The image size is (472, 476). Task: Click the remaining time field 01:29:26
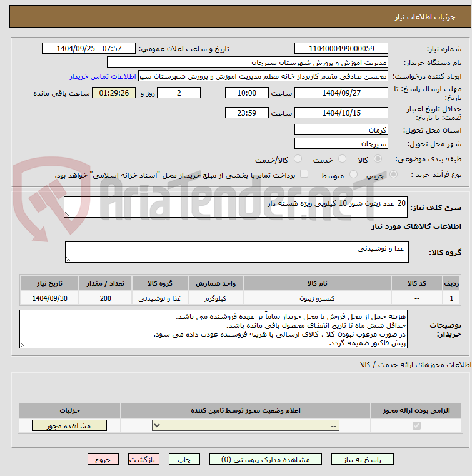point(114,93)
